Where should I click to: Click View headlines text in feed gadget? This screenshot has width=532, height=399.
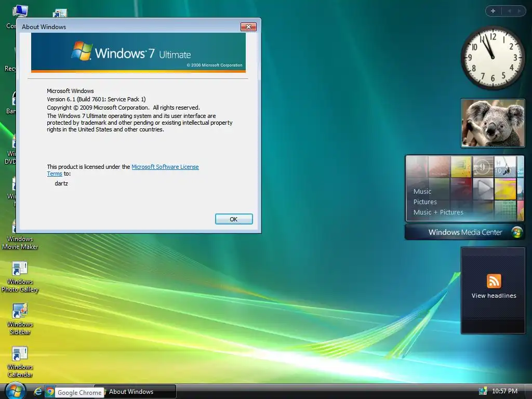(x=494, y=296)
